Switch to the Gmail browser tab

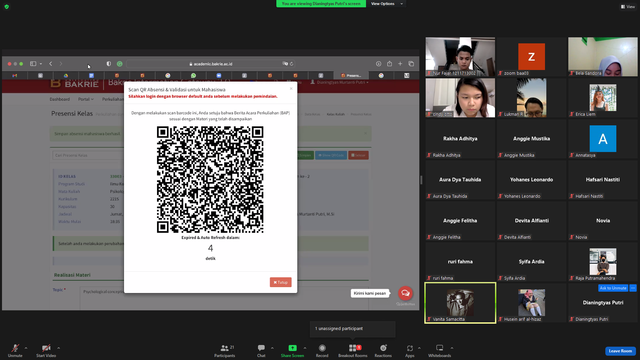point(15,76)
